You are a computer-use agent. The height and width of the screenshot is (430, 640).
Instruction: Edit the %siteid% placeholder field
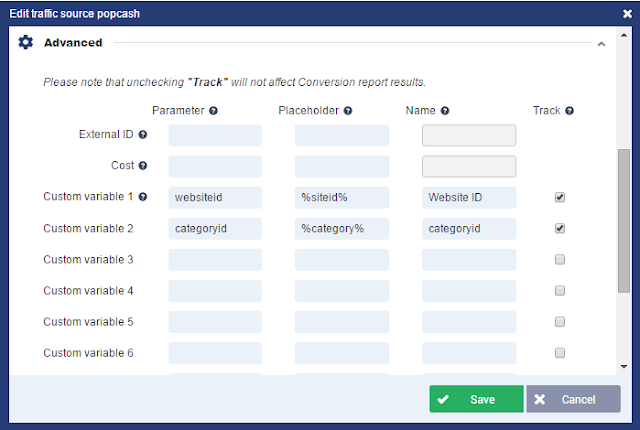coord(342,197)
